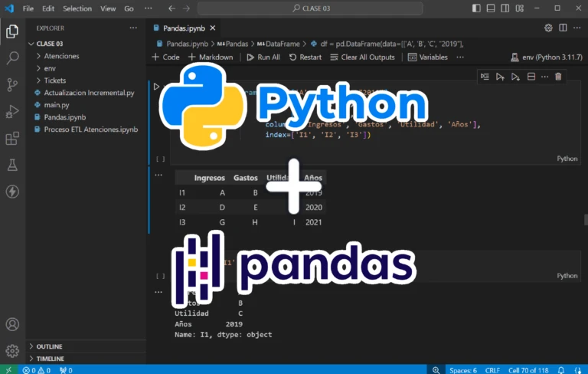Customize layout icon in title bar

point(519,8)
